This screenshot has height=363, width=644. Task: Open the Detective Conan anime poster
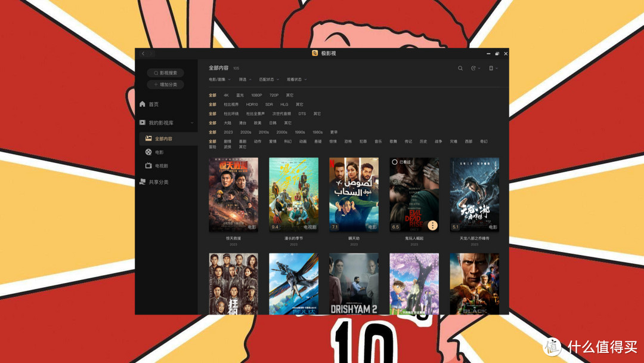pyautogui.click(x=414, y=284)
